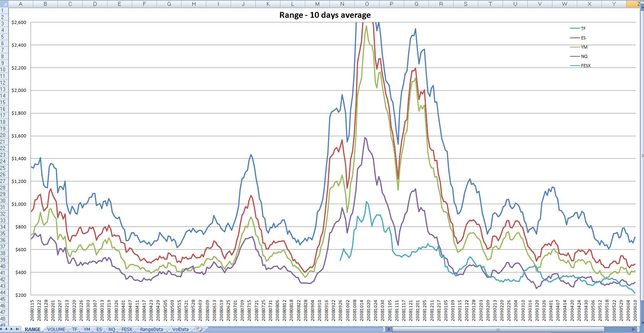Click the blue TF legend line key
The image size is (644, 333).
[x=574, y=29]
